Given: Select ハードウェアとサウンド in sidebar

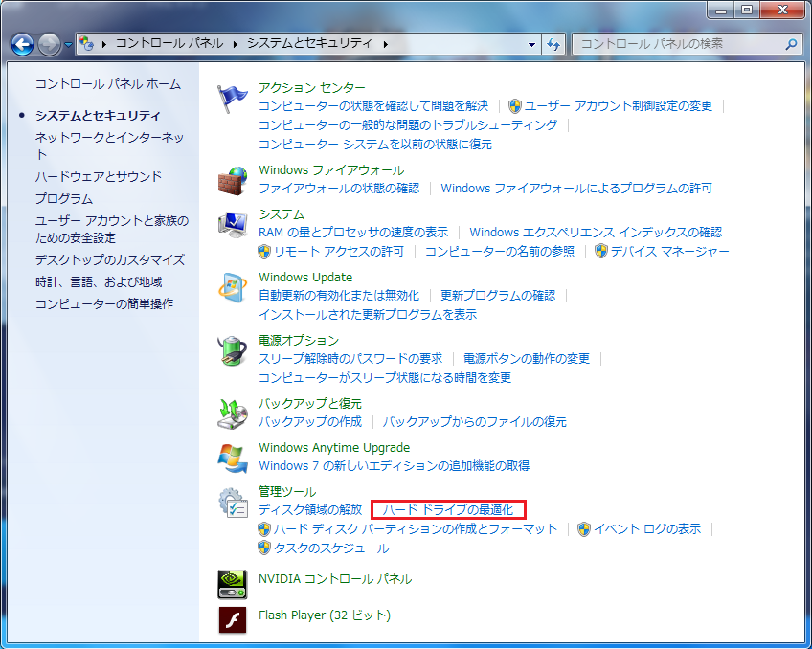Looking at the screenshot, I should (99, 177).
